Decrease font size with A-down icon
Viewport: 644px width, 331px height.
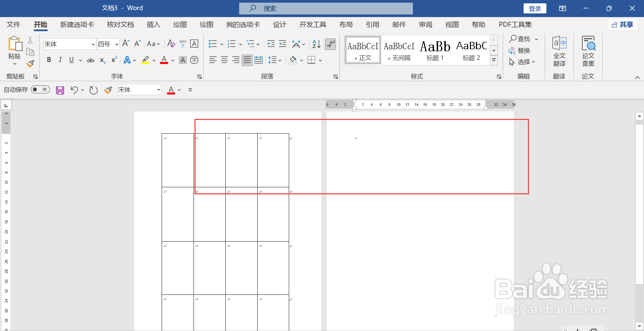point(138,44)
